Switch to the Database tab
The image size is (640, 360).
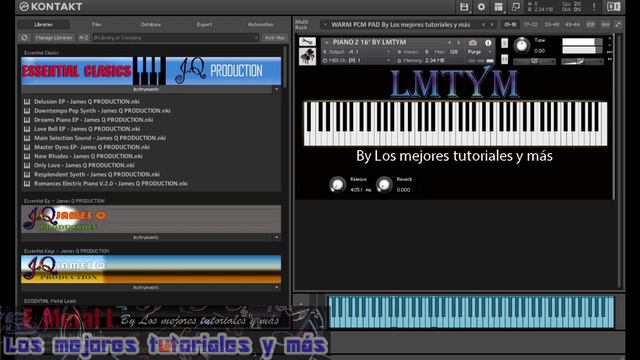(151, 24)
